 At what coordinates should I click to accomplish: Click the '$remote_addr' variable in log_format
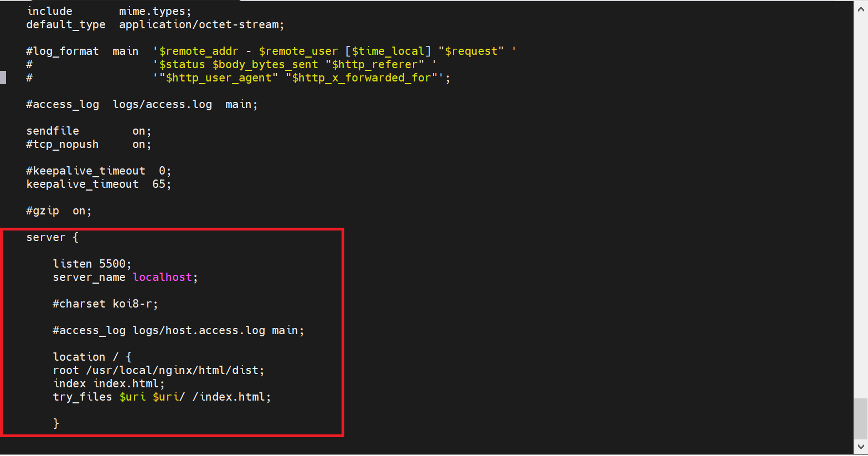click(199, 51)
